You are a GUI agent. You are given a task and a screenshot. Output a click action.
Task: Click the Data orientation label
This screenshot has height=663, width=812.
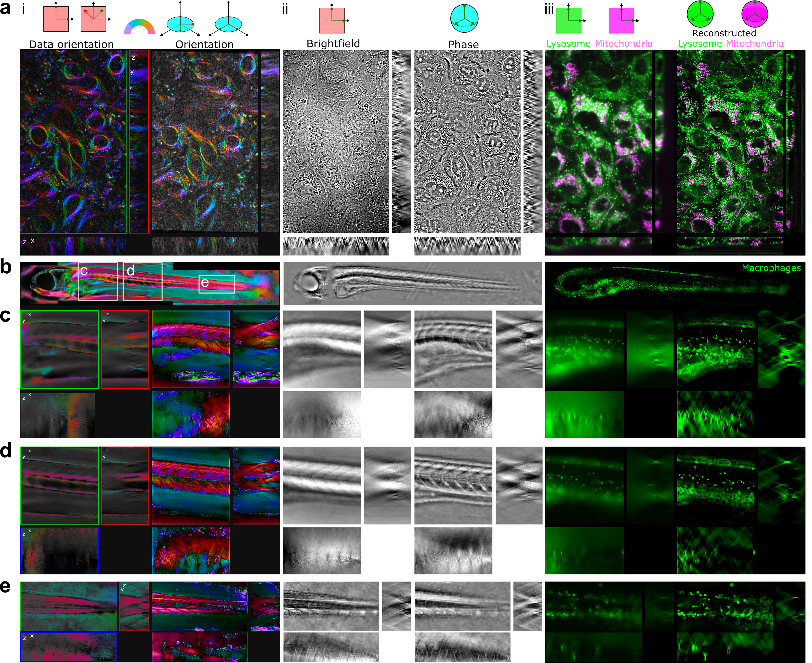pos(72,45)
